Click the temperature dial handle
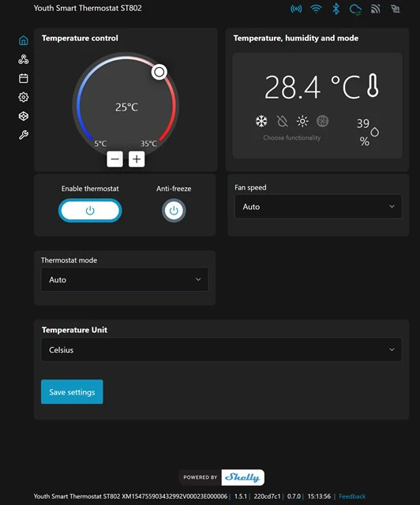The height and width of the screenshot is (505, 420). click(159, 72)
